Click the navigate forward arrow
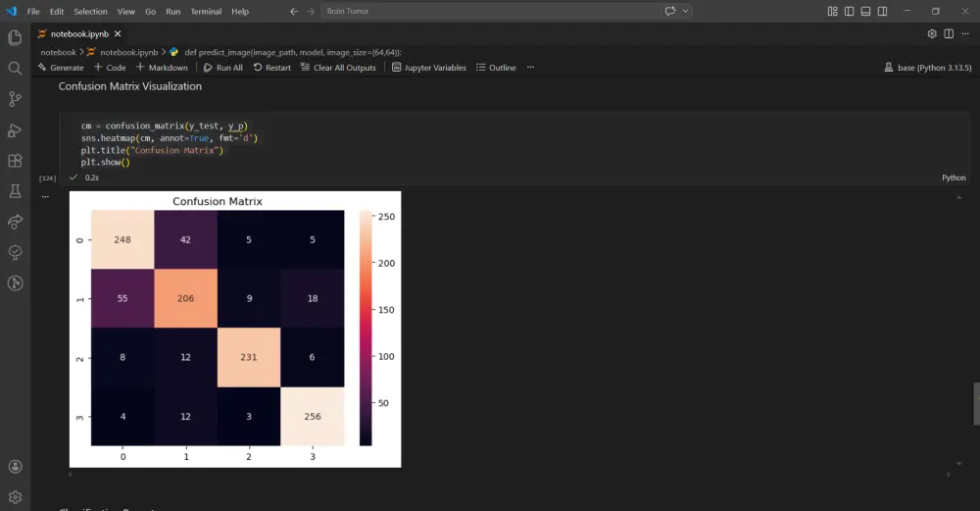 pyautogui.click(x=311, y=11)
